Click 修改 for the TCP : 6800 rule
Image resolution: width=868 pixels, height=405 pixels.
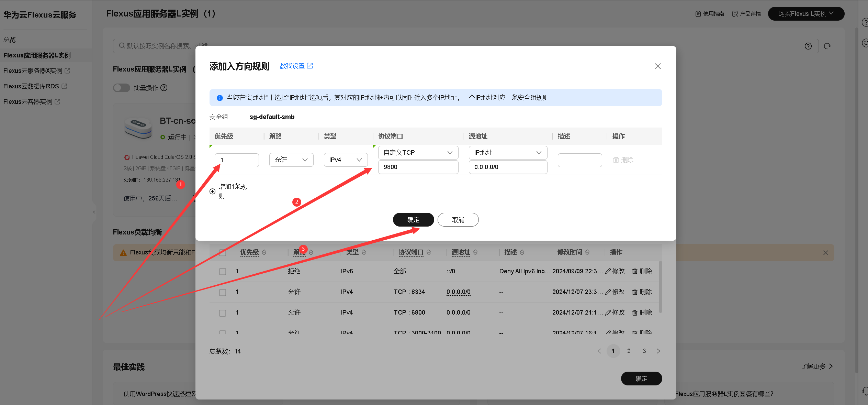(x=615, y=313)
